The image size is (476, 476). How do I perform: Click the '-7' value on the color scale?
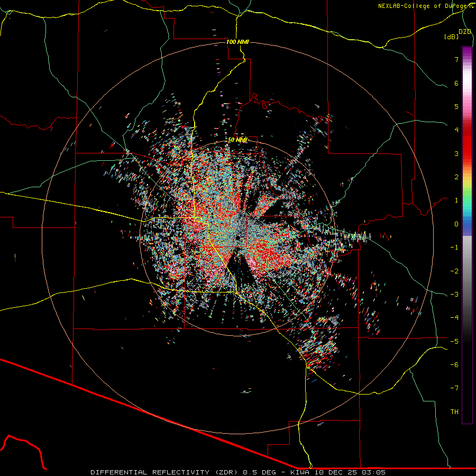[x=454, y=388]
